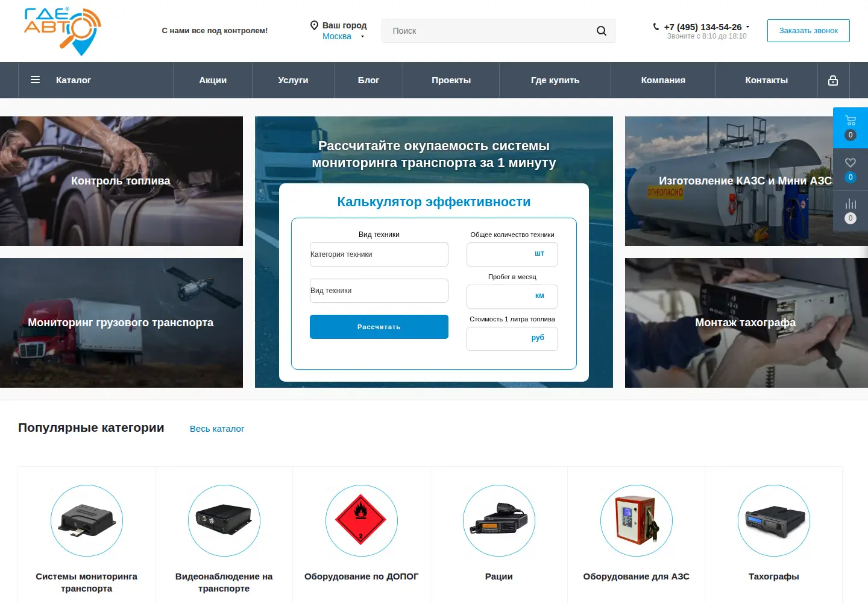Image resolution: width=868 pixels, height=603 pixels.
Task: Click the ДОПОГ flammable sign image
Action: (362, 520)
